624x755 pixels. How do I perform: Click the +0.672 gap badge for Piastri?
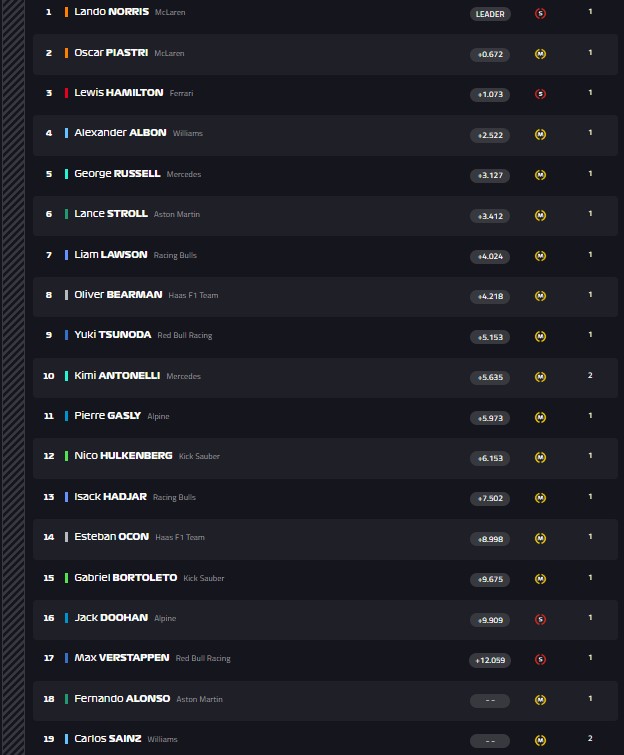coord(490,54)
